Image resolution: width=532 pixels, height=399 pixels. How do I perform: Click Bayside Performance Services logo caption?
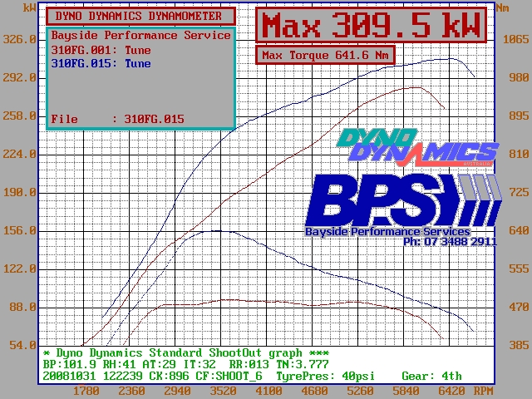pos(387,232)
